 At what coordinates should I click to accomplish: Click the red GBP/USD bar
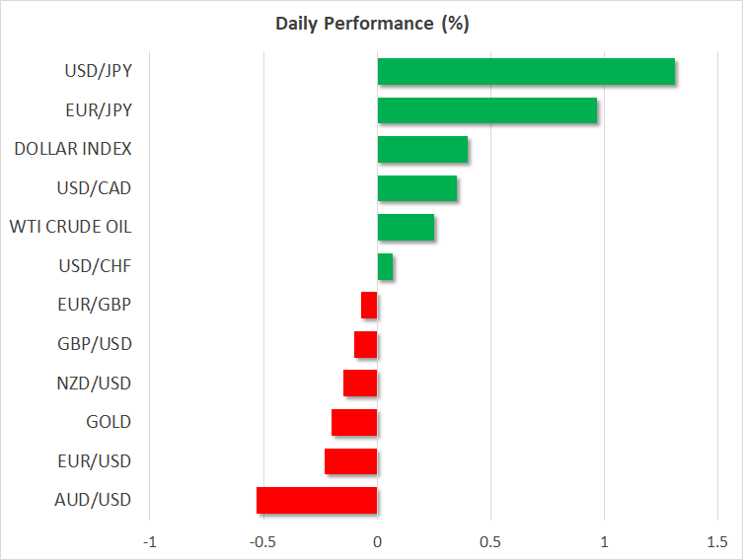[365, 344]
